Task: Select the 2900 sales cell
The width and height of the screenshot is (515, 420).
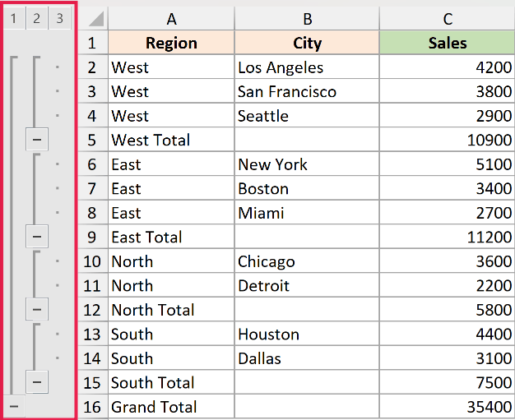Action: tap(448, 116)
